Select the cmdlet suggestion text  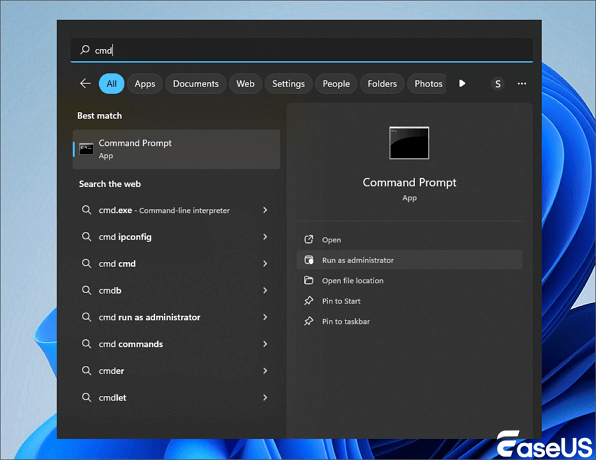pos(112,398)
